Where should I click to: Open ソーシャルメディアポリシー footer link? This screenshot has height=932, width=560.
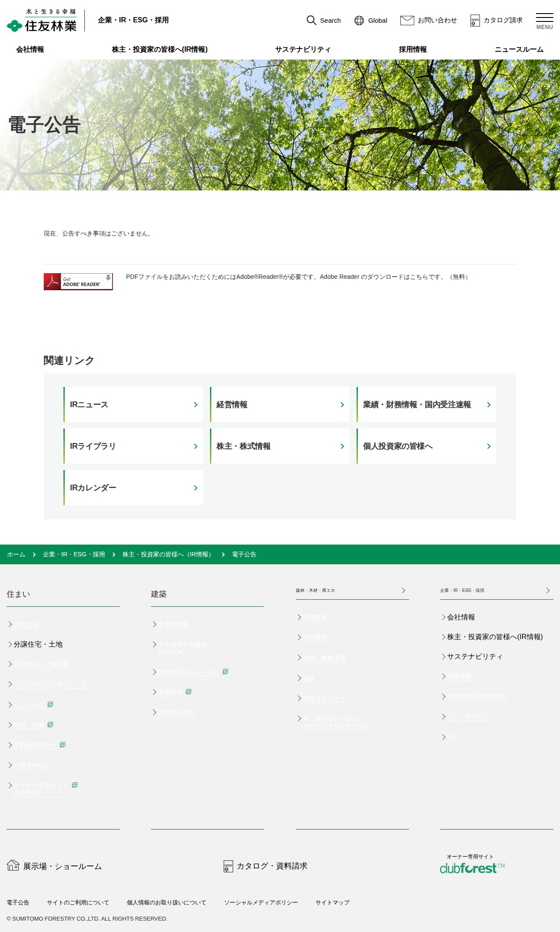pos(261,902)
